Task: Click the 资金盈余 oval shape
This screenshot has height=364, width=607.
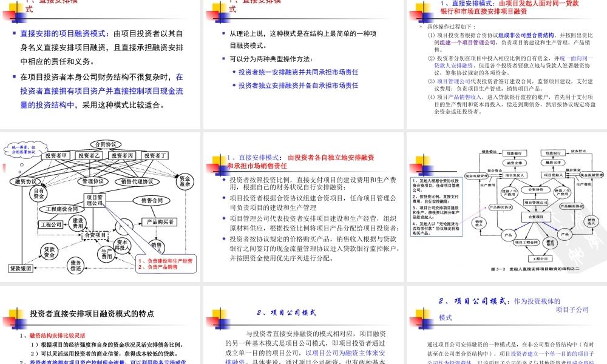Action: coord(184,182)
